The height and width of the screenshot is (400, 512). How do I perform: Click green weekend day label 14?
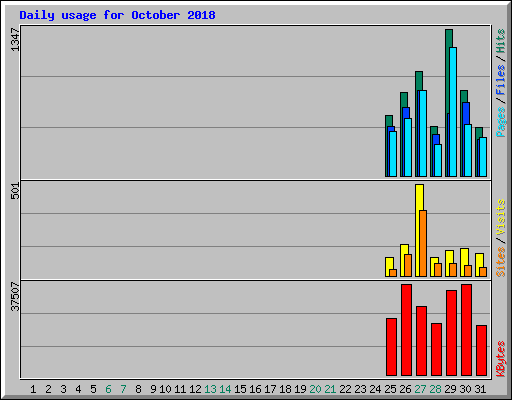(225, 389)
